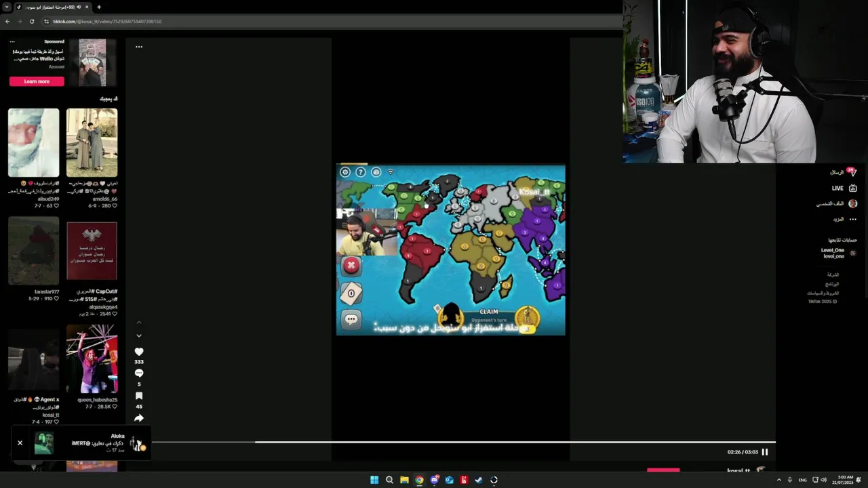The width and height of the screenshot is (868, 488).
Task: Open the three-dots video options menu
Action: pyautogui.click(x=139, y=47)
